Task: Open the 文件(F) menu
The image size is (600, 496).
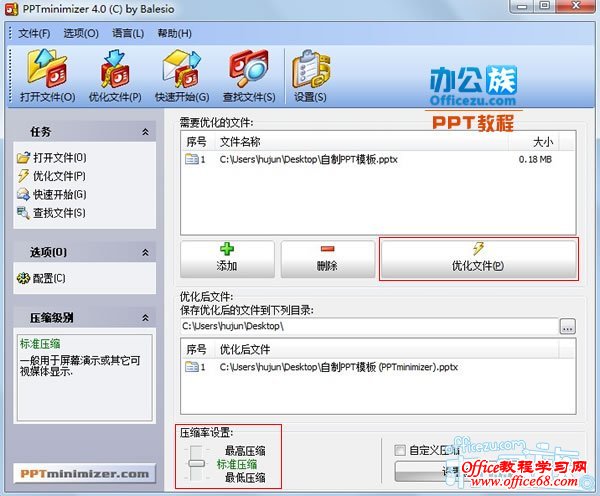Action: pyautogui.click(x=34, y=33)
